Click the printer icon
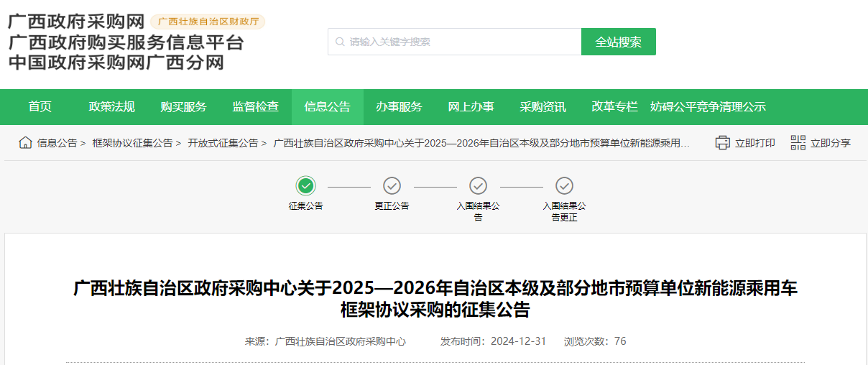 click(x=722, y=143)
